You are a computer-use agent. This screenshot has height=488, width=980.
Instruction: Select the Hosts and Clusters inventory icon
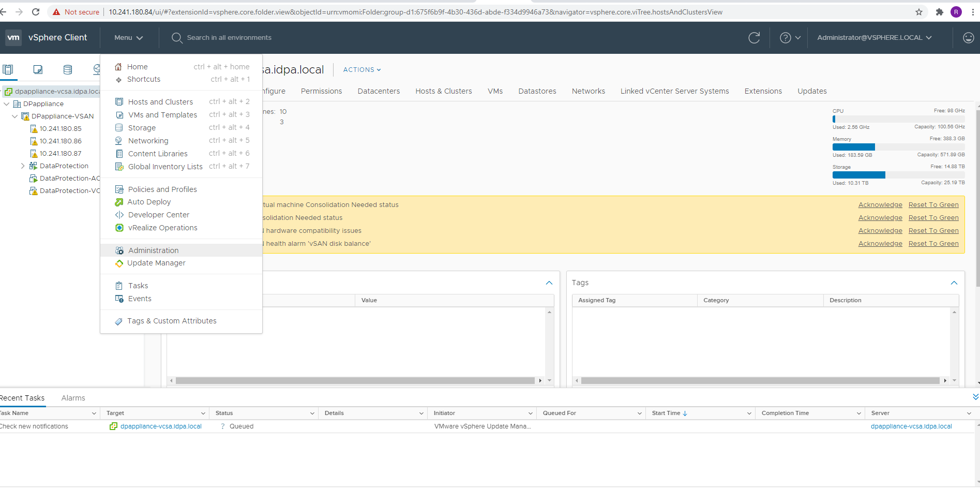[x=8, y=69]
